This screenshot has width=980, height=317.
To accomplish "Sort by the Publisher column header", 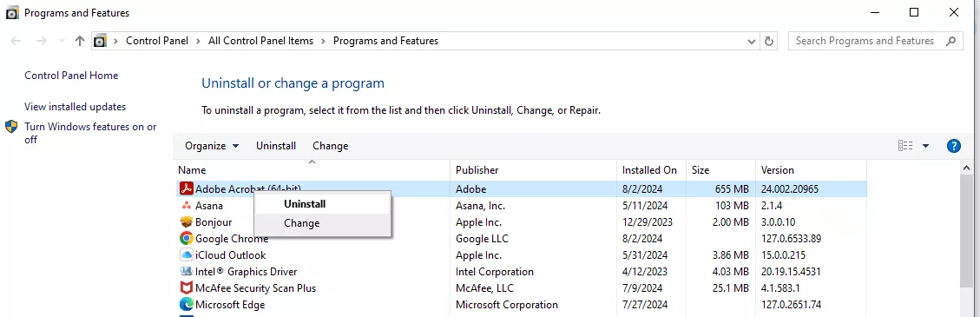I will click(533, 170).
